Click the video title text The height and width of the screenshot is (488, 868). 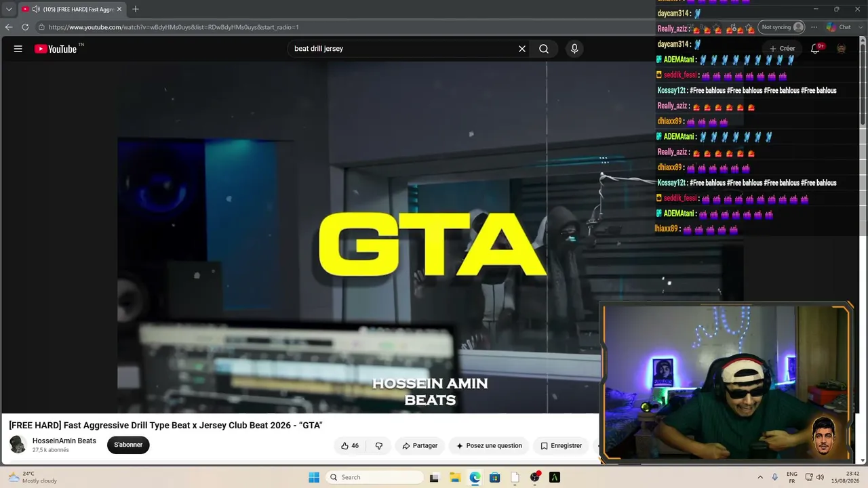click(x=165, y=426)
